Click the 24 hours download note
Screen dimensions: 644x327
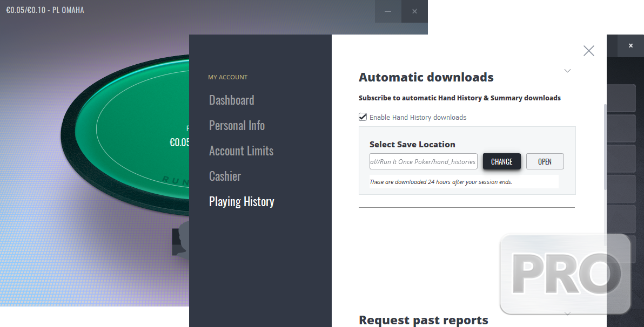click(x=441, y=182)
